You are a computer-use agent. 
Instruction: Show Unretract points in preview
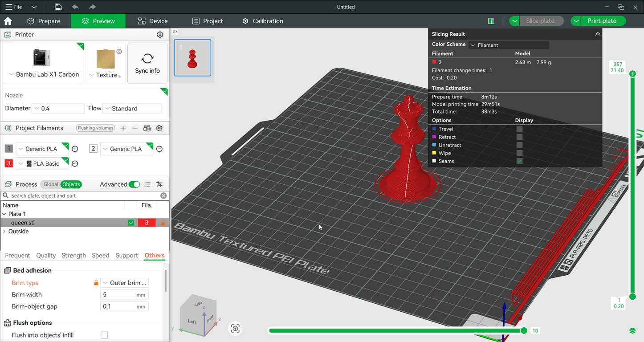pos(519,145)
